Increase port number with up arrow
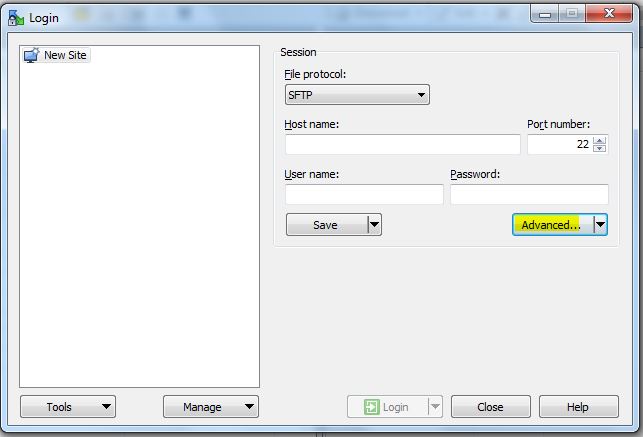 [x=600, y=140]
